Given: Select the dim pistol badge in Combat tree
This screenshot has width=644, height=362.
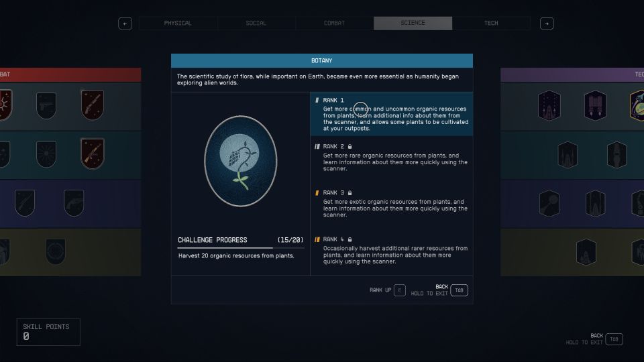Looking at the screenshot, I should (46, 105).
